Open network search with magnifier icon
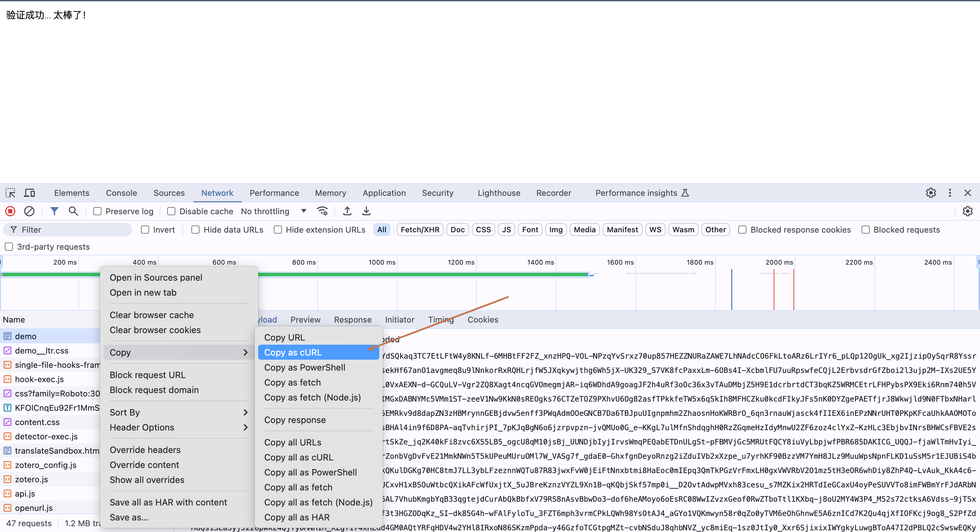 pyautogui.click(x=74, y=211)
